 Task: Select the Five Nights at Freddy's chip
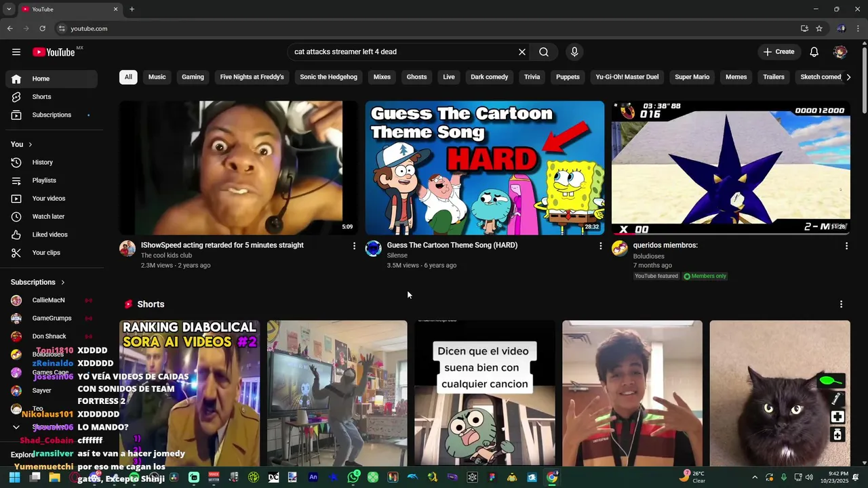pos(252,77)
